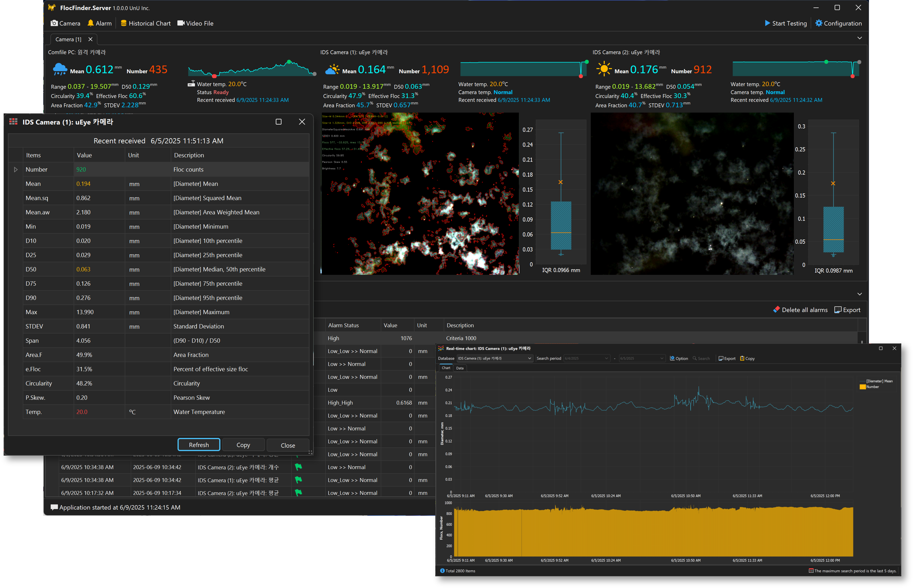
Task: Click the Refresh button
Action: pyautogui.click(x=199, y=445)
